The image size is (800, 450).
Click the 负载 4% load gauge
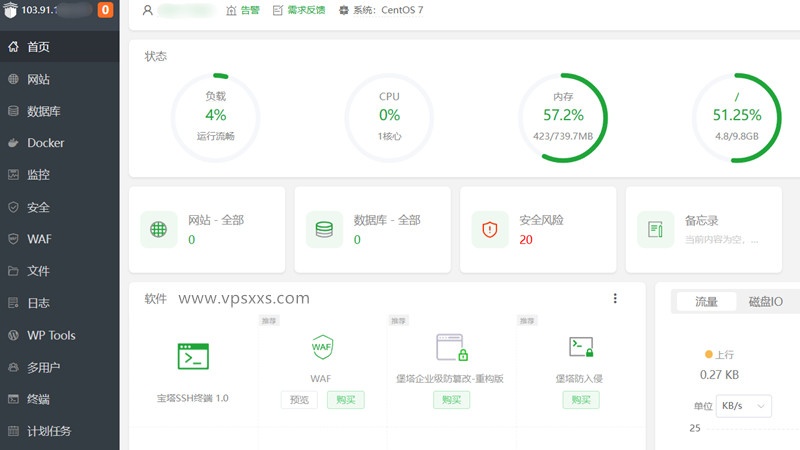(x=216, y=118)
